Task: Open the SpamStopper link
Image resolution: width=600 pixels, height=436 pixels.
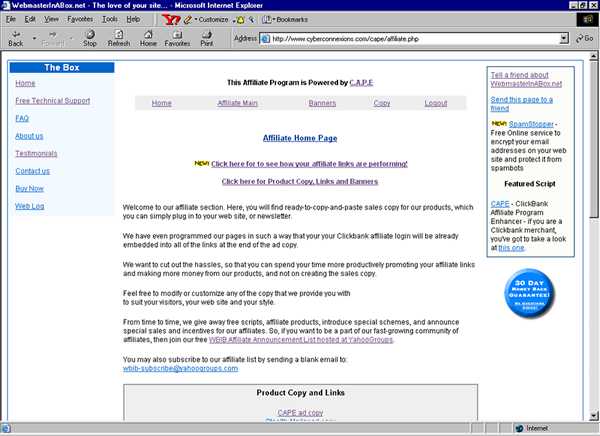Action: 531,124
